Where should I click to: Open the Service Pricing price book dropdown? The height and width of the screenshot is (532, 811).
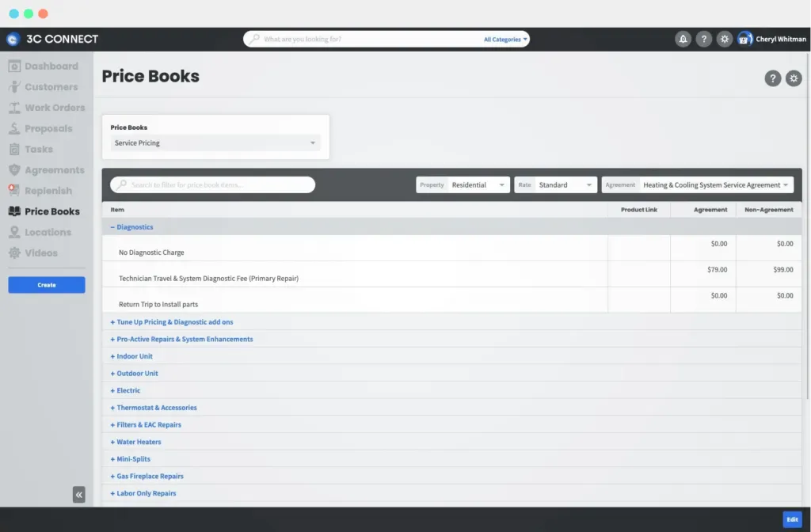215,142
